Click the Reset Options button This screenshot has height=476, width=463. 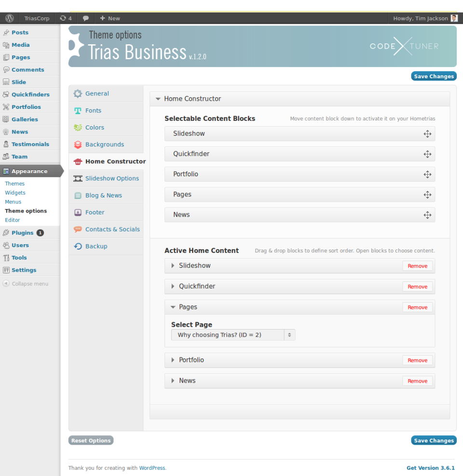[x=91, y=440]
